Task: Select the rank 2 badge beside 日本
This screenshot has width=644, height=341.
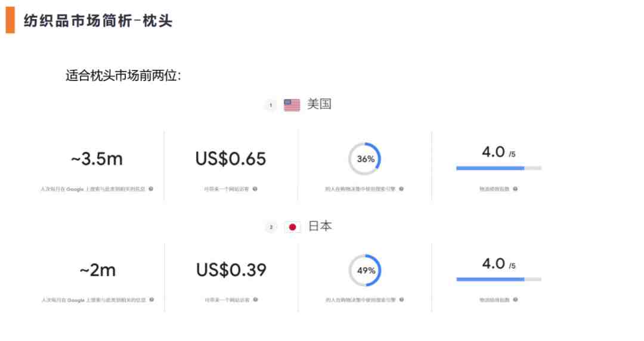Action: [271, 227]
